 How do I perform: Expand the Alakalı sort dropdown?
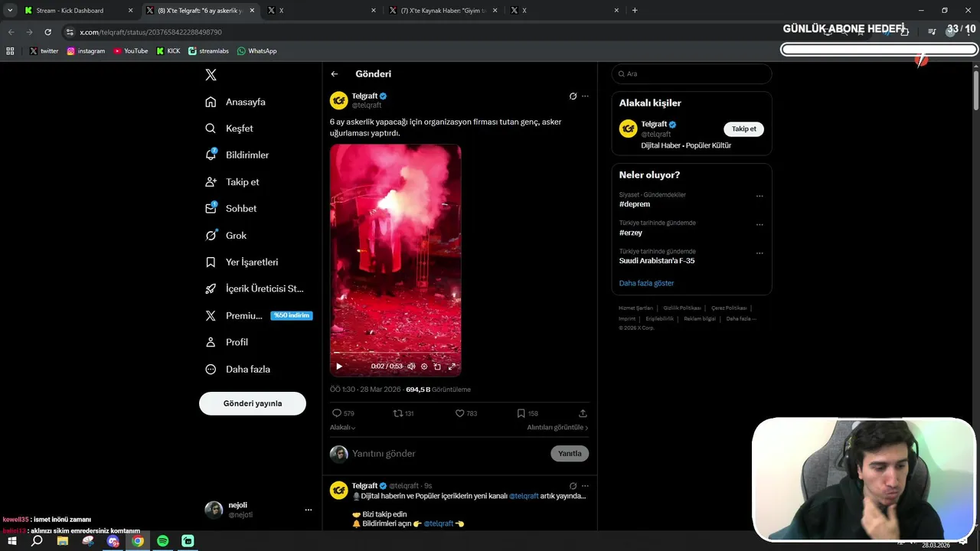pos(342,428)
